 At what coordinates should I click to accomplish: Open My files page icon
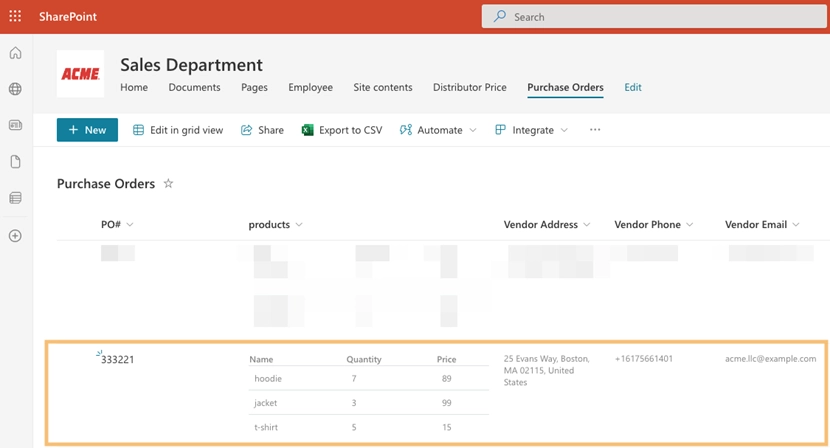(x=15, y=162)
